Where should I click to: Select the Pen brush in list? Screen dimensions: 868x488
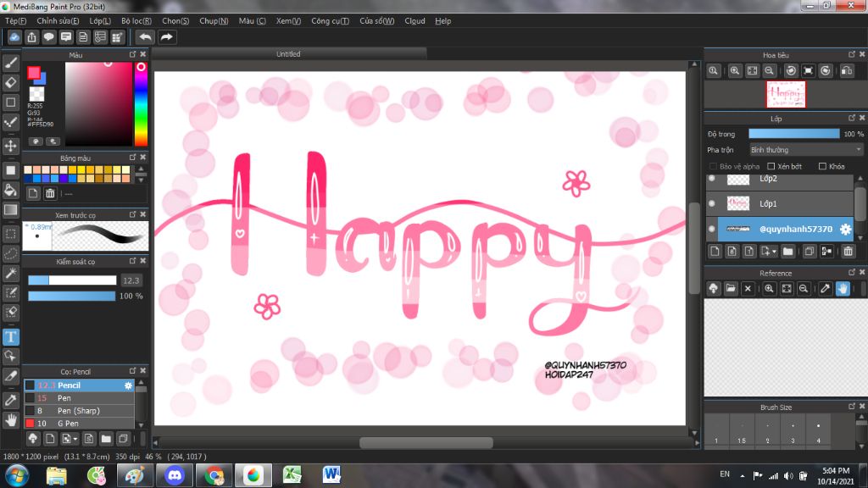pyautogui.click(x=79, y=398)
